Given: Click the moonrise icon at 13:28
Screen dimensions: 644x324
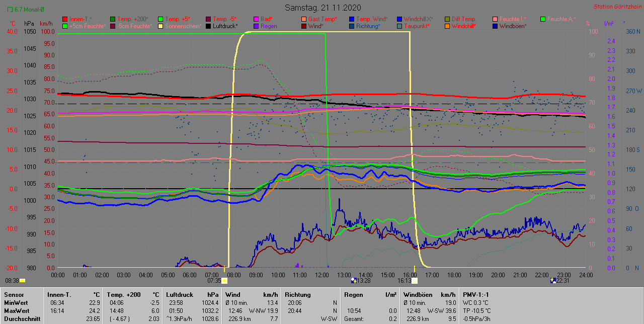Looking at the screenshot, I should point(354,281).
